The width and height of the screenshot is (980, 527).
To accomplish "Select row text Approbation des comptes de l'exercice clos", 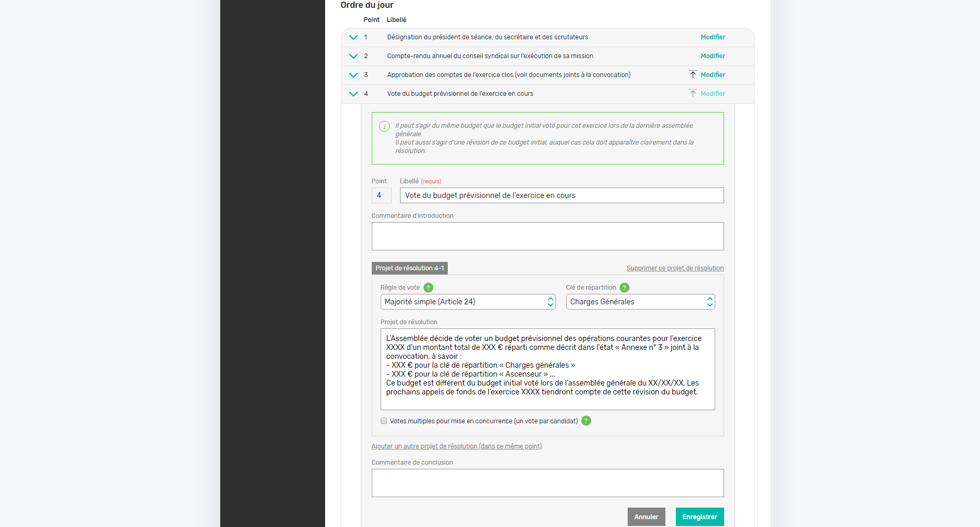I will (x=509, y=75).
